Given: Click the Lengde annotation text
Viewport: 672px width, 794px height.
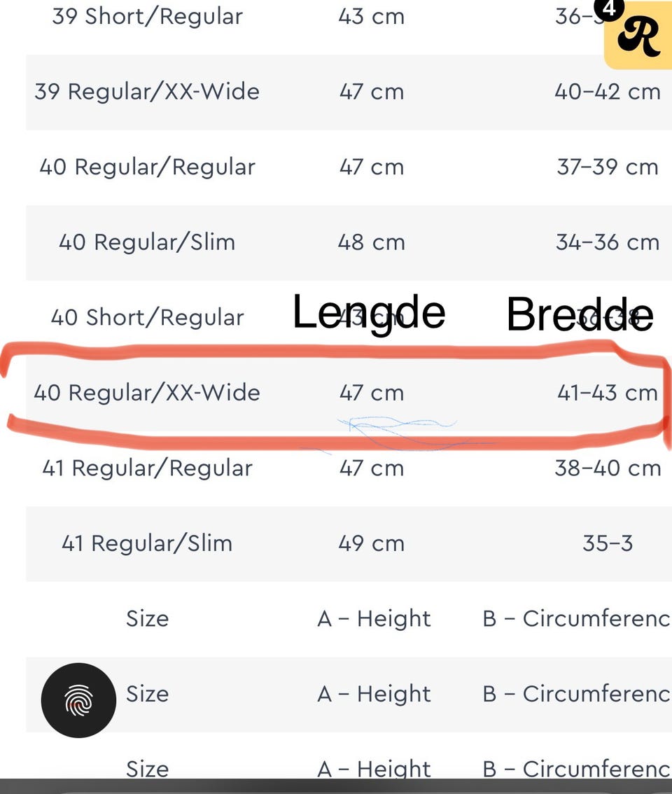Looking at the screenshot, I should (x=369, y=312).
